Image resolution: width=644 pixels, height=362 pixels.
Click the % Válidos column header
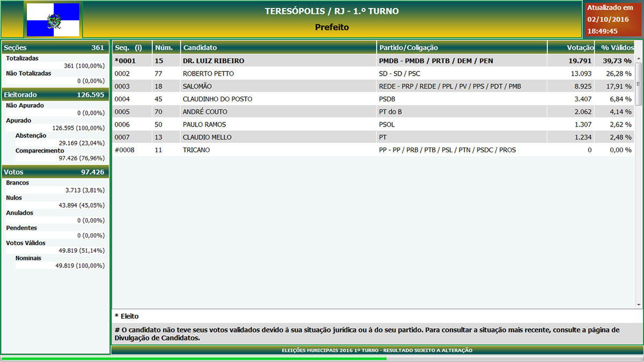pyautogui.click(x=617, y=48)
